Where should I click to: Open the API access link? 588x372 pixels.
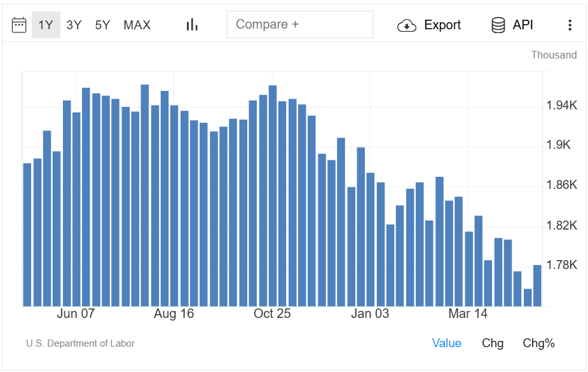point(523,25)
